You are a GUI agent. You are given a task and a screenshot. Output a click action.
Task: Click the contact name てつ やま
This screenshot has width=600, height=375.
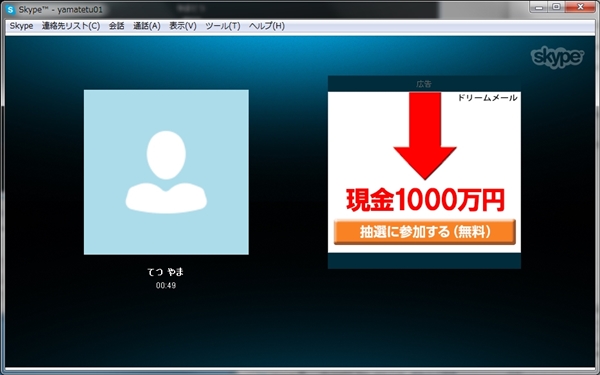(166, 272)
